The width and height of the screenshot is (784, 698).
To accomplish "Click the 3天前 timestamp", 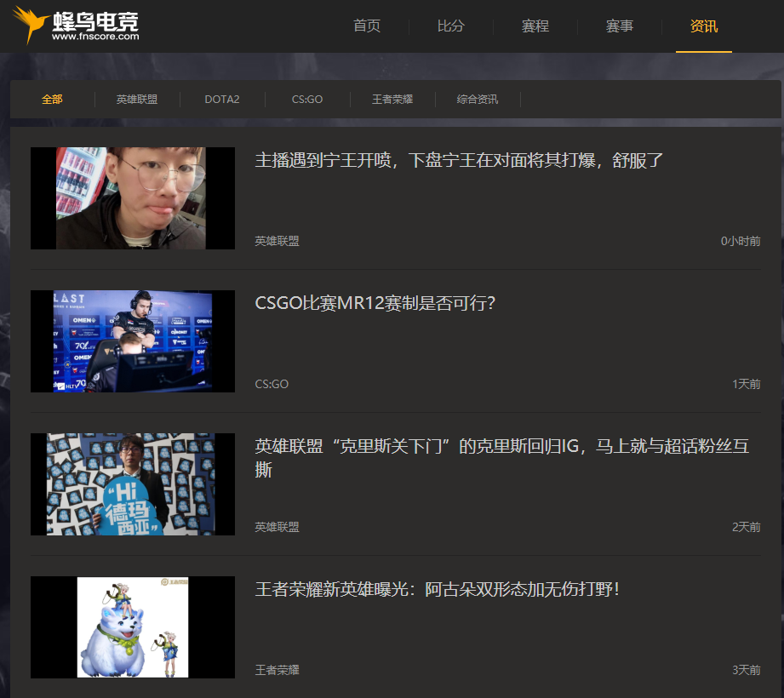I will [x=747, y=670].
